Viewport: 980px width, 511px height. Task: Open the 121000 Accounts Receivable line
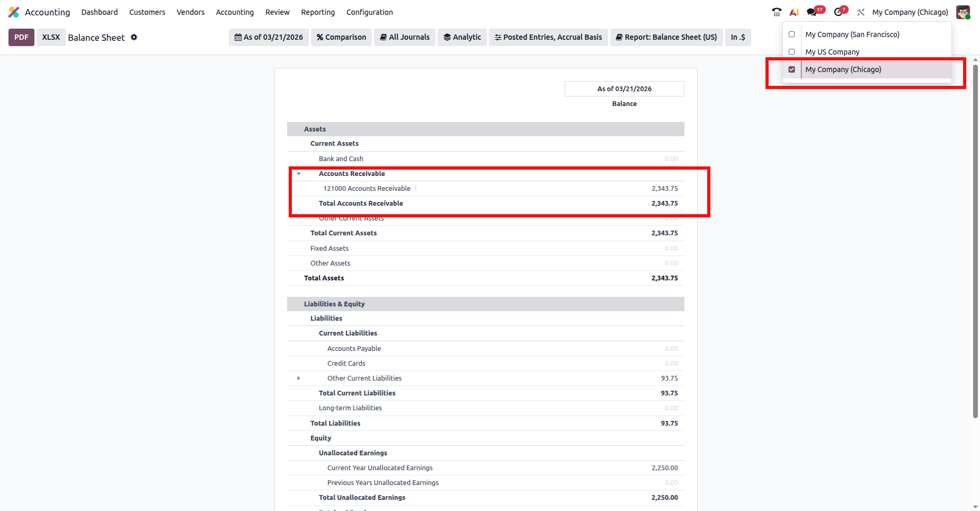367,189
